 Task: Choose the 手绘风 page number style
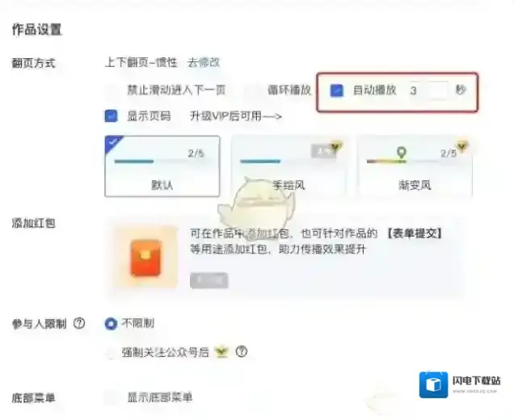[289, 166]
